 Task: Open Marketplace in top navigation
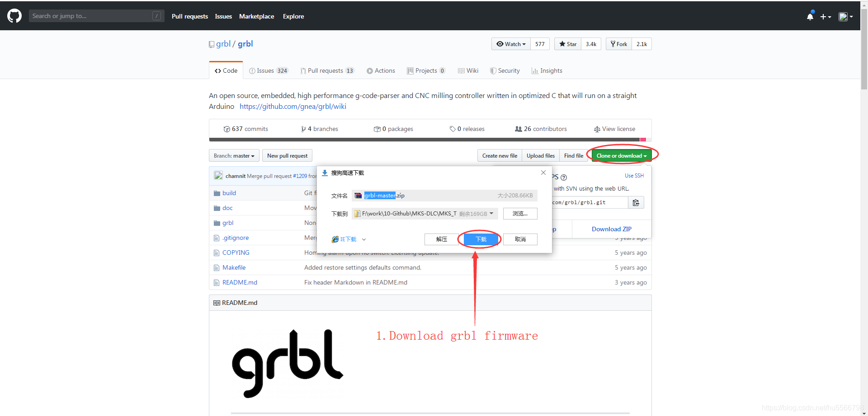(256, 16)
